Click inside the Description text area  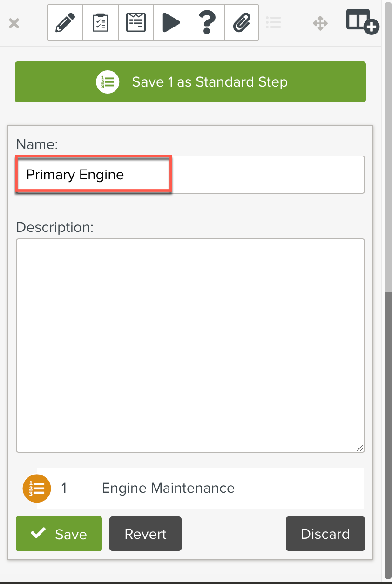tap(190, 345)
